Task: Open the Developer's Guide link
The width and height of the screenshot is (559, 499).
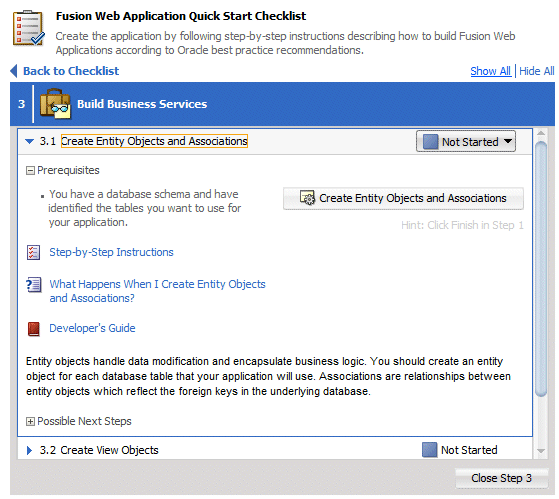Action: coord(92,328)
